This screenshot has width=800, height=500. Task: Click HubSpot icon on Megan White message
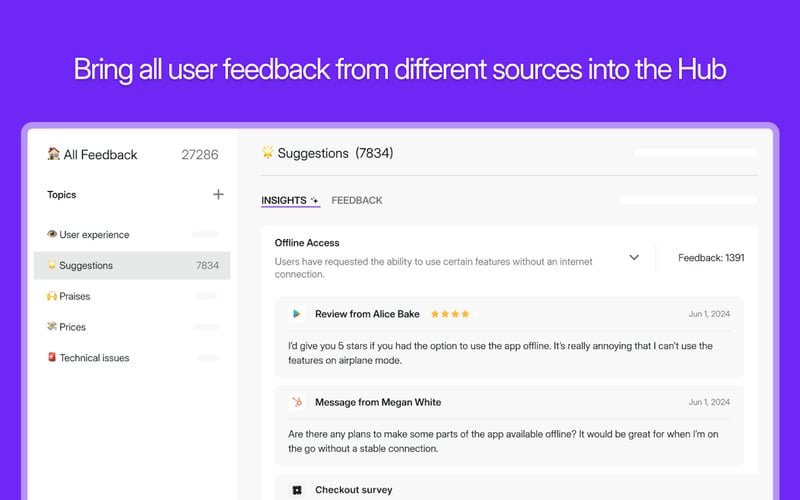[296, 402]
